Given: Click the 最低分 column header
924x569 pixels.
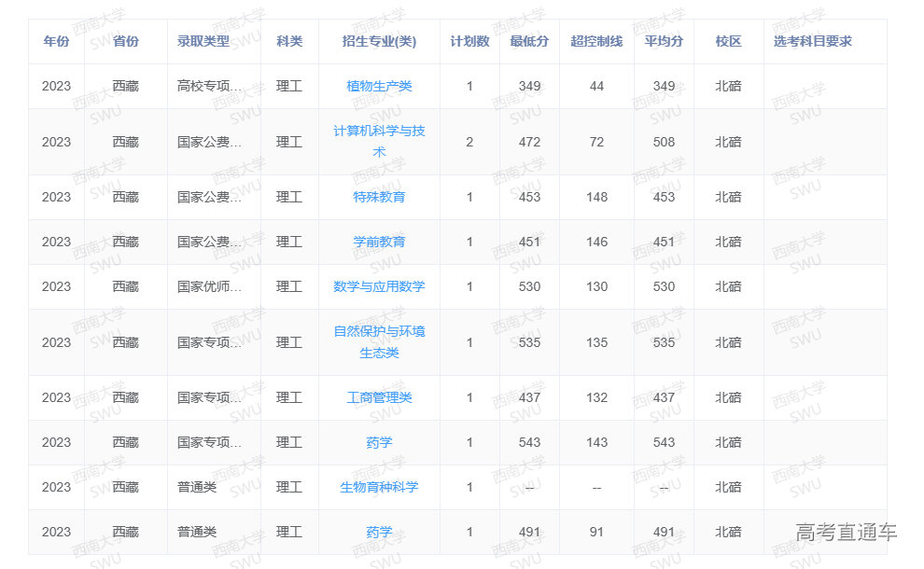Looking at the screenshot, I should click(529, 41).
